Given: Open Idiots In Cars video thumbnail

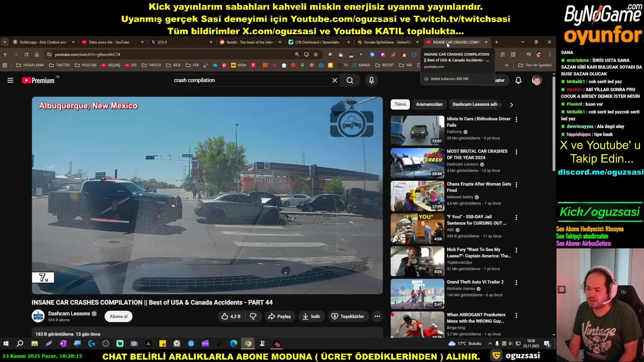Looking at the screenshot, I should pos(418,131).
